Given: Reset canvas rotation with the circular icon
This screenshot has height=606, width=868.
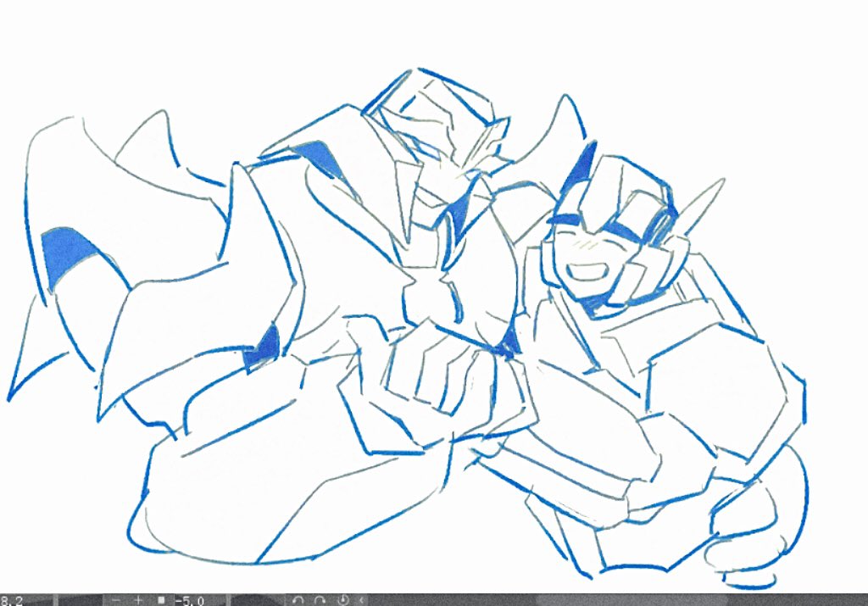Looking at the screenshot, I should pos(342,600).
